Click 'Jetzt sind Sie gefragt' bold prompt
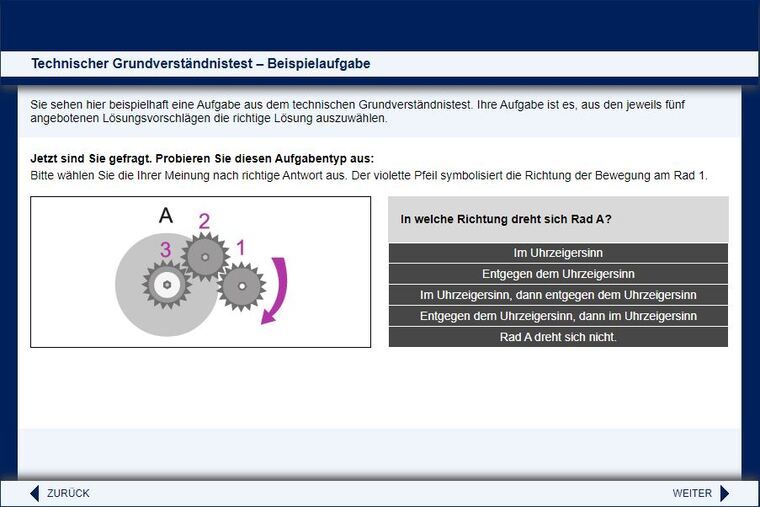The image size is (760, 507). coord(202,158)
